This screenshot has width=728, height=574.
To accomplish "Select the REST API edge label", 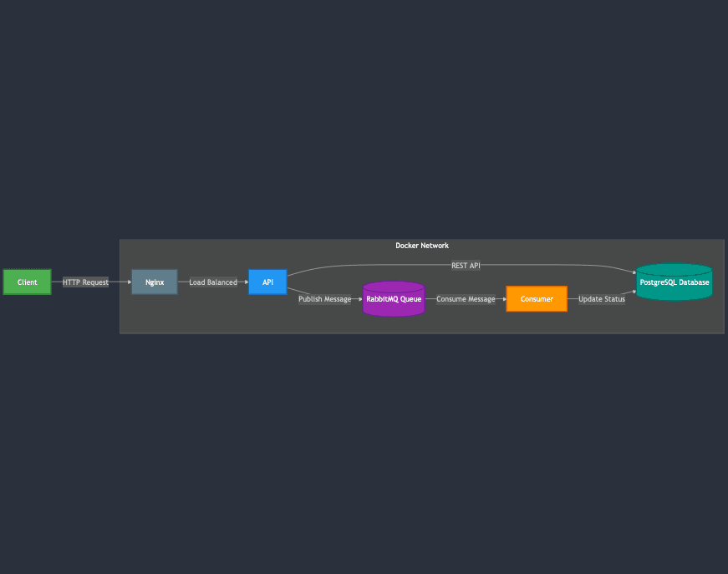I will tap(466, 266).
